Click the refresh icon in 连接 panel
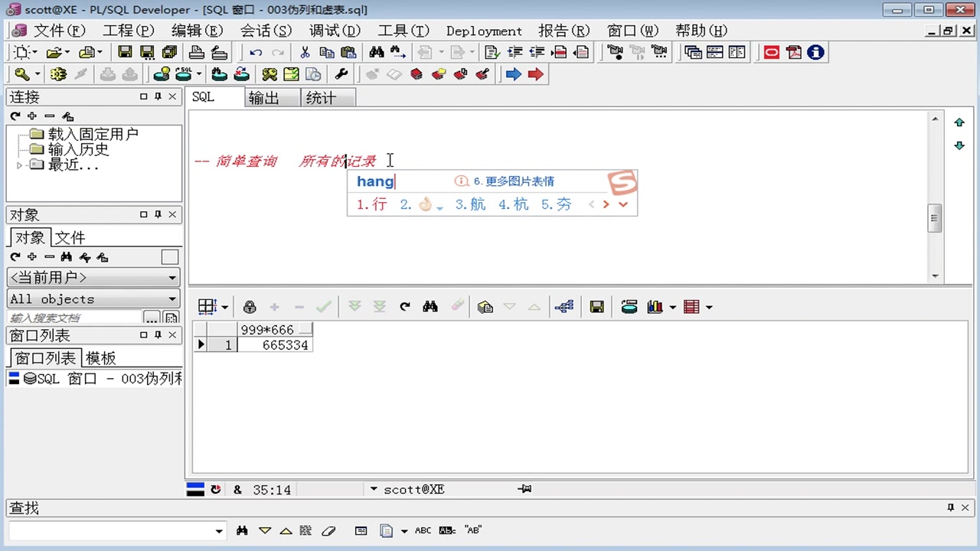The image size is (980, 551). (15, 116)
